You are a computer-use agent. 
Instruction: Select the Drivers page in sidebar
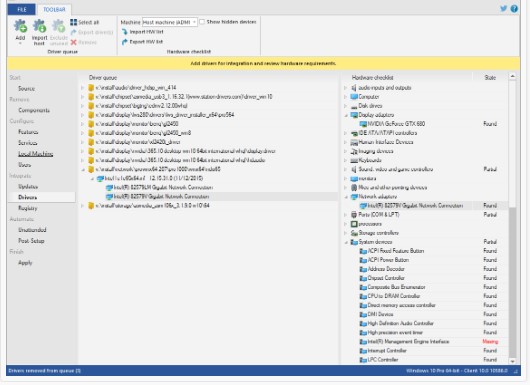[41, 197]
